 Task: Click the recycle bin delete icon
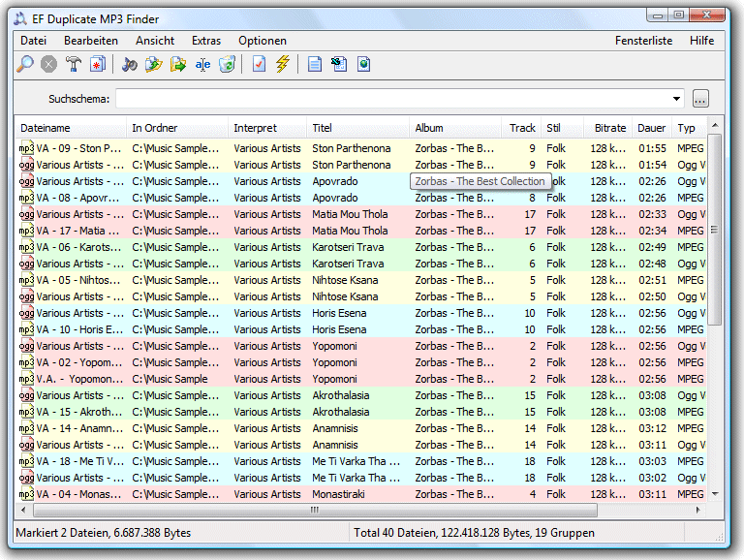point(227,65)
